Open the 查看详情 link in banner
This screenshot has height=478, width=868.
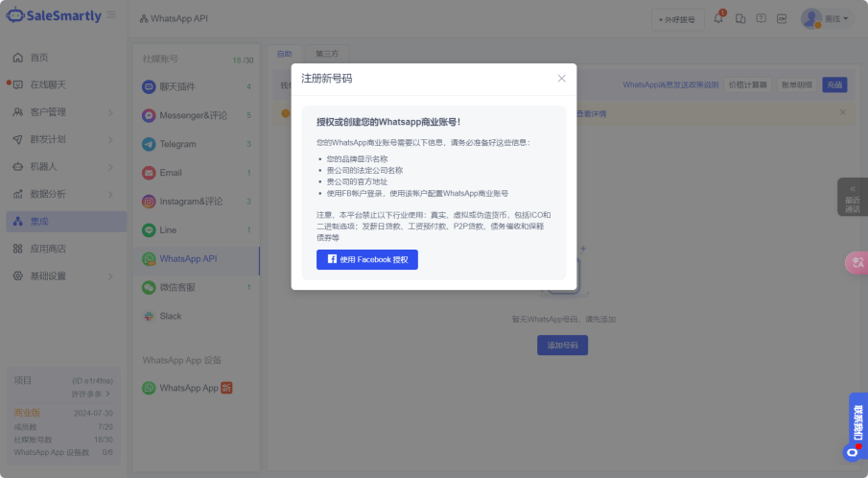591,114
